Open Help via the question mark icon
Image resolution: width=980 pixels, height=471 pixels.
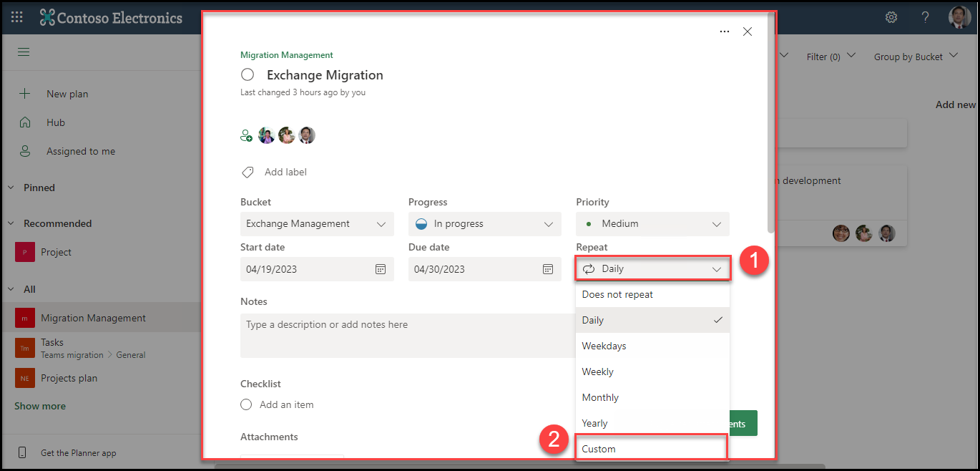tap(925, 16)
